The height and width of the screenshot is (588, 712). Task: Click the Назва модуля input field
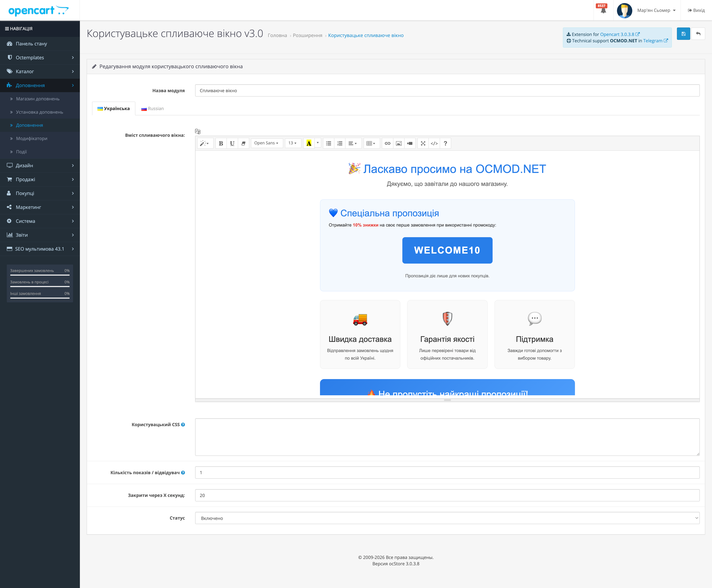[447, 90]
